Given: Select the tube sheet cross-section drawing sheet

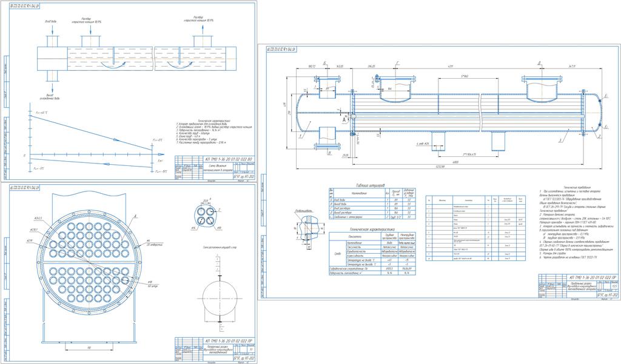Looking at the screenshot, I should [x=129, y=273].
